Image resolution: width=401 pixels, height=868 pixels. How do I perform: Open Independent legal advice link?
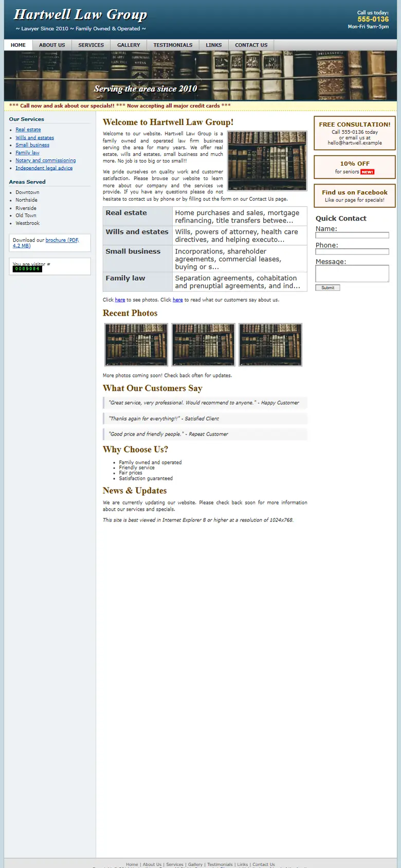click(44, 168)
